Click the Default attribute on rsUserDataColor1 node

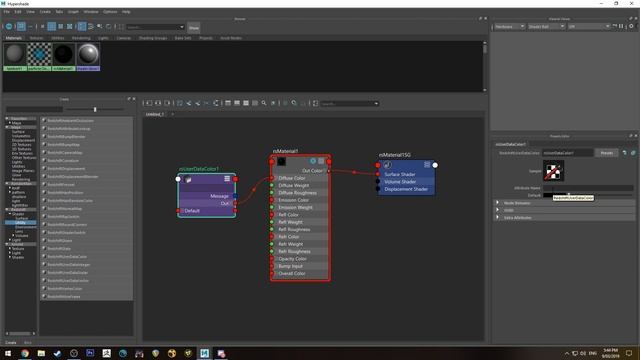(x=192, y=211)
